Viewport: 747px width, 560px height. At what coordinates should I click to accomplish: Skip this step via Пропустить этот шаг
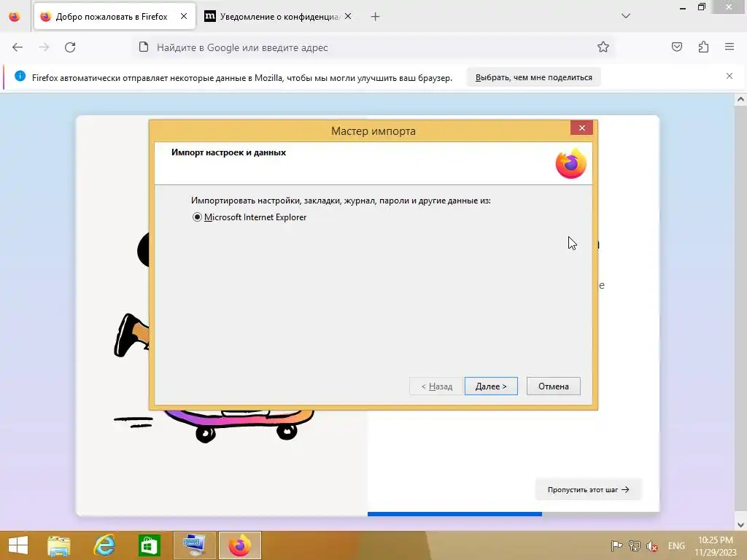[589, 489]
